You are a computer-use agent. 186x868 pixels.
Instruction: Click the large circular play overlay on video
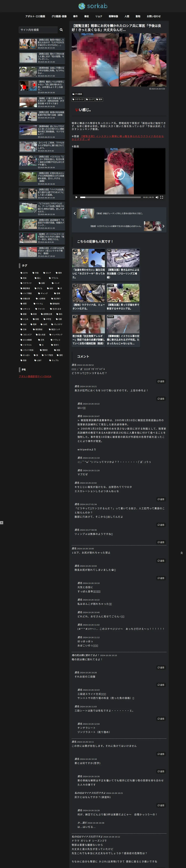coord(119,174)
